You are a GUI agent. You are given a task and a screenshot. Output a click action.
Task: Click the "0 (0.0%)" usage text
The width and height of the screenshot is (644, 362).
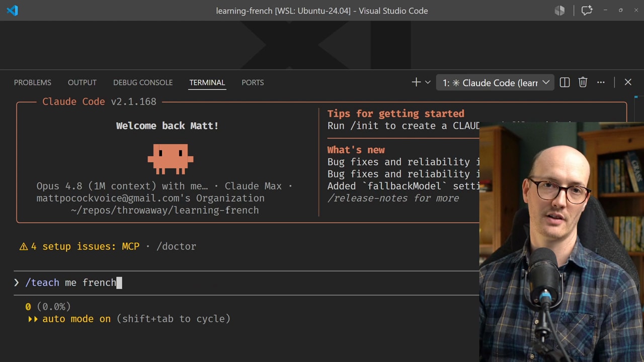(x=48, y=307)
